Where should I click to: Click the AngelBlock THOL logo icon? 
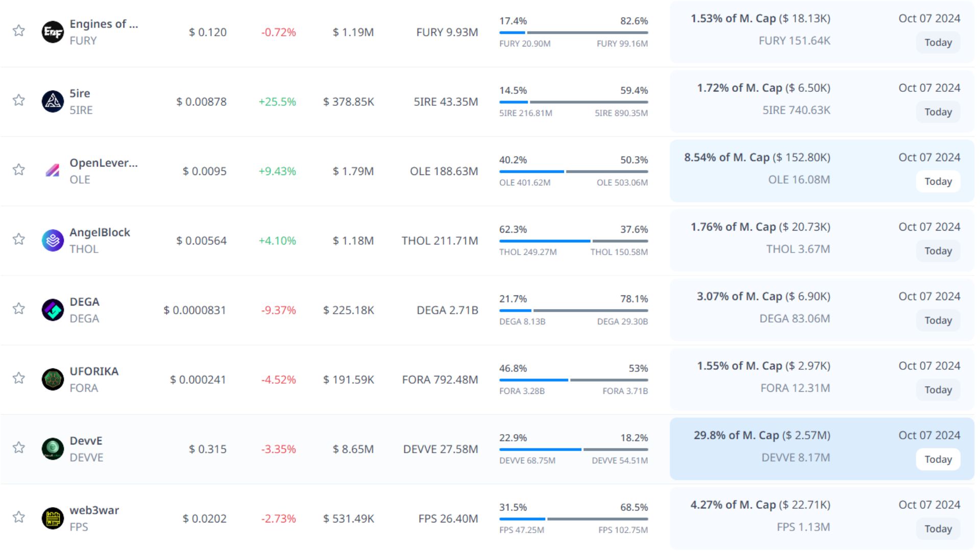coord(53,240)
